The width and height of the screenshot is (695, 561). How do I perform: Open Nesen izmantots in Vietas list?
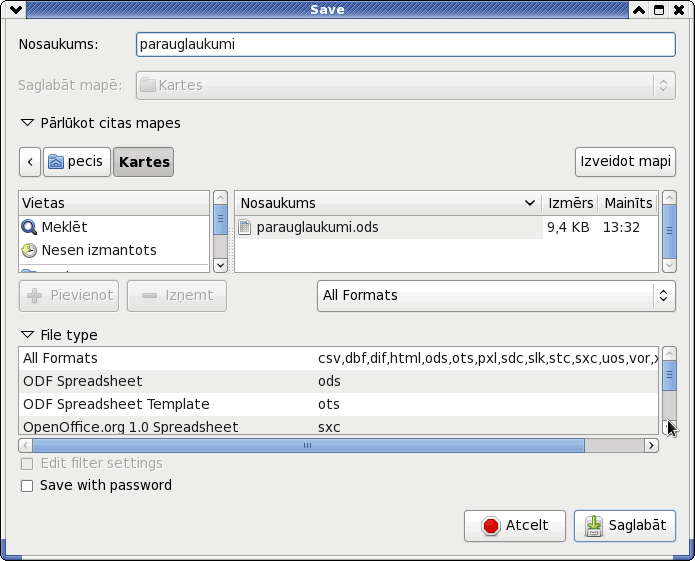click(114, 250)
